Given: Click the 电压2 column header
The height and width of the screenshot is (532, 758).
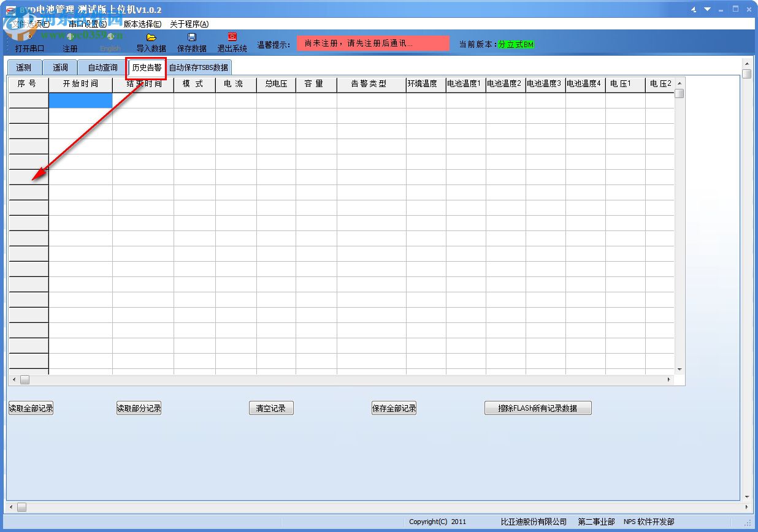Looking at the screenshot, I should (x=660, y=84).
